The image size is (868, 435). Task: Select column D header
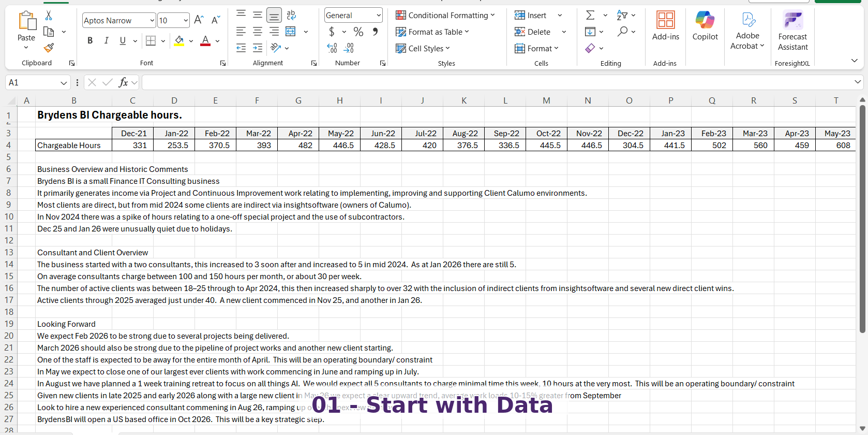click(x=174, y=100)
